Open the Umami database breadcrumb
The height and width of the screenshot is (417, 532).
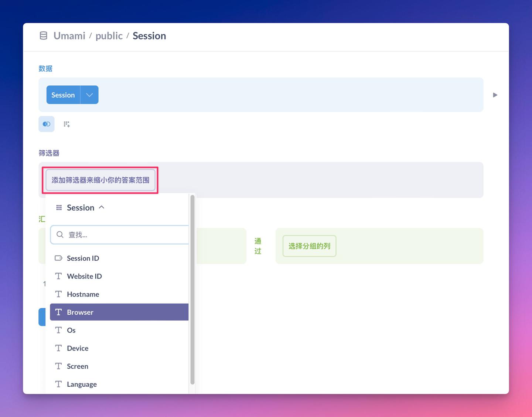click(x=69, y=36)
